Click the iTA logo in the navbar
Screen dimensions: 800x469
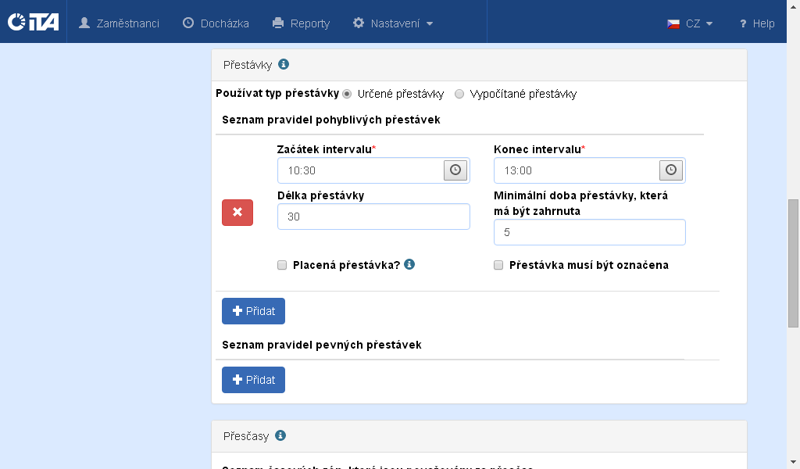click(33, 22)
